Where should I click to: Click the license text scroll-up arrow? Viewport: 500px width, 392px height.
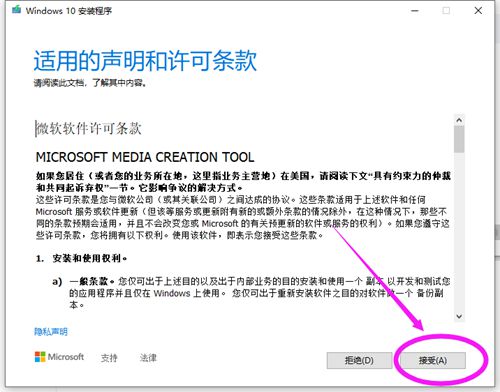(459, 120)
